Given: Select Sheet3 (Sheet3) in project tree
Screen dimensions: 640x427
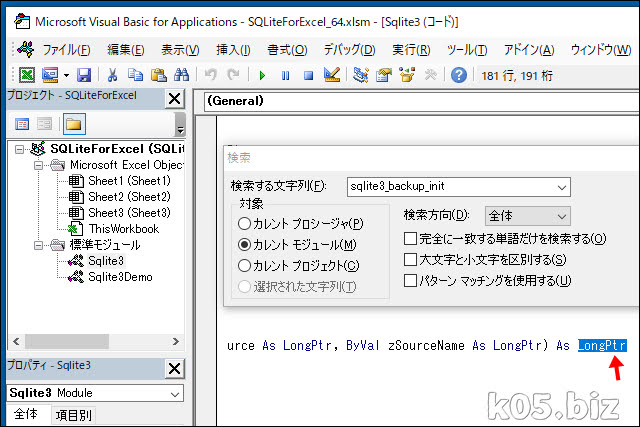Looking at the screenshot, I should [129, 213].
